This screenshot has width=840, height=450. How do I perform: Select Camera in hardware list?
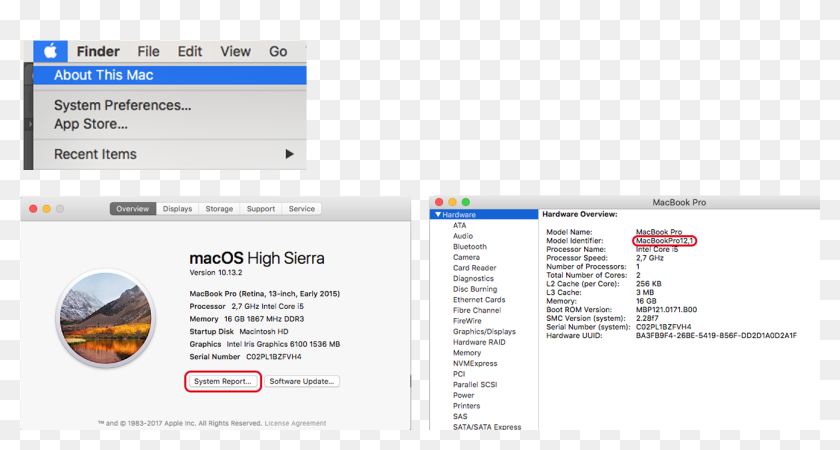point(466,257)
